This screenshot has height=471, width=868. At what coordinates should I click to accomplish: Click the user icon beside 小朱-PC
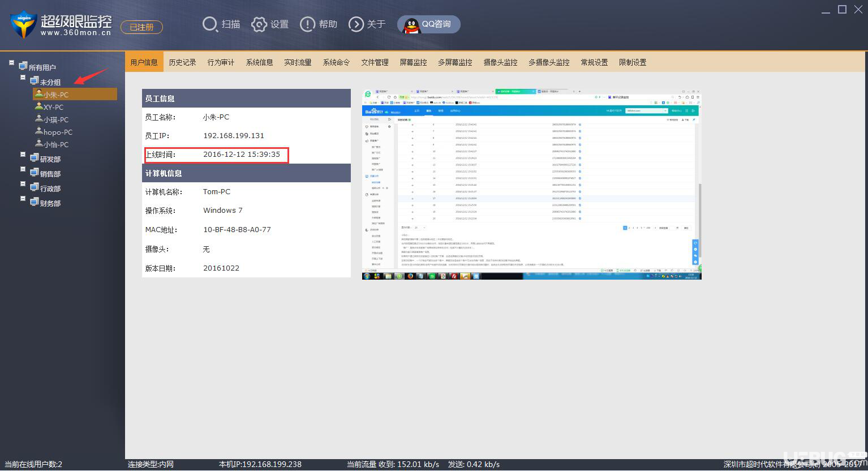click(39, 93)
